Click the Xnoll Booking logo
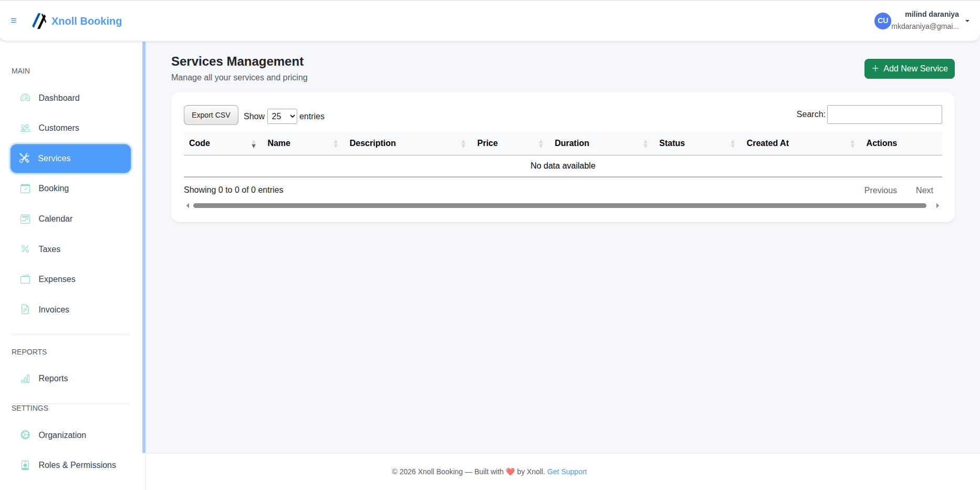The width and height of the screenshot is (980, 490). 77,21
